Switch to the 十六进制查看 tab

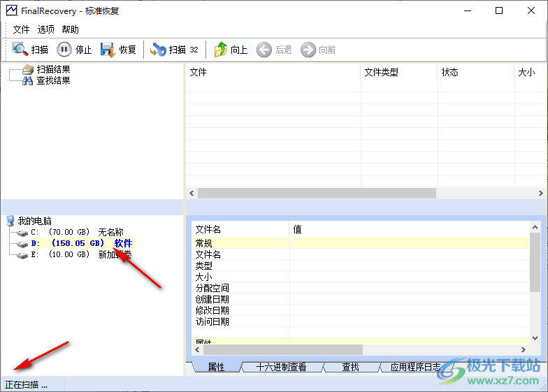[281, 367]
